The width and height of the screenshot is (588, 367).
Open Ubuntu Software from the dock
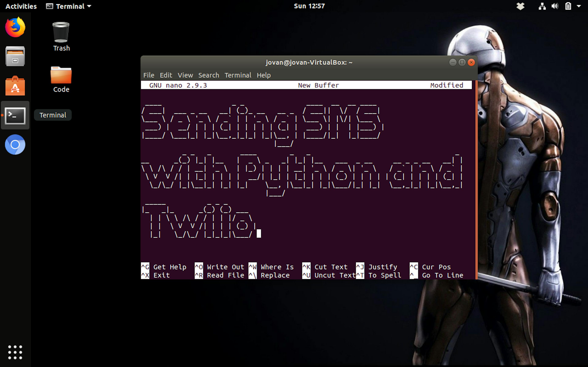(x=15, y=85)
